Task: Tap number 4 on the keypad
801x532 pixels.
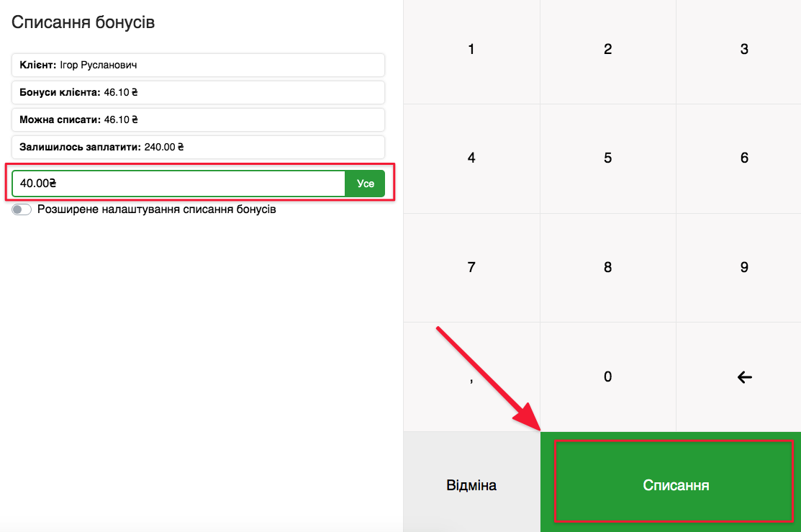Action: coord(471,158)
